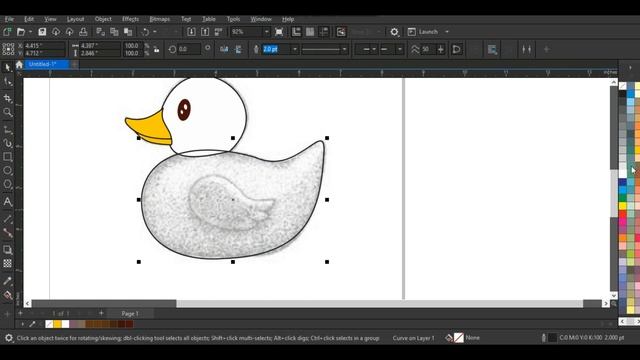Click the New document icon
640x360 pixels.
(x=7, y=32)
